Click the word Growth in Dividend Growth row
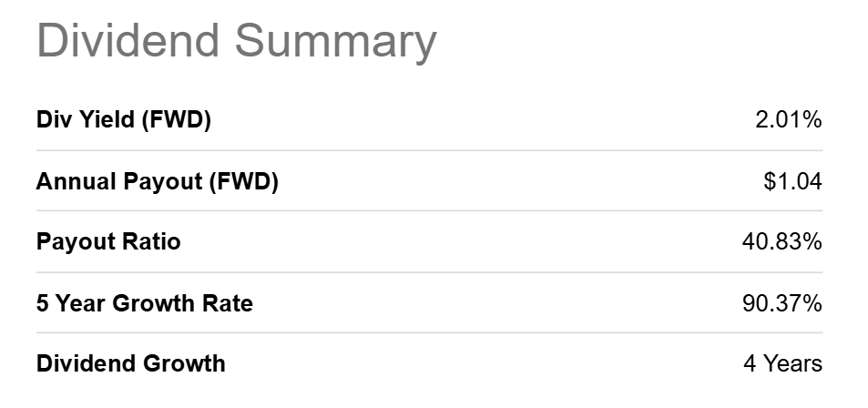Image resolution: width=868 pixels, height=408 pixels. click(x=184, y=363)
